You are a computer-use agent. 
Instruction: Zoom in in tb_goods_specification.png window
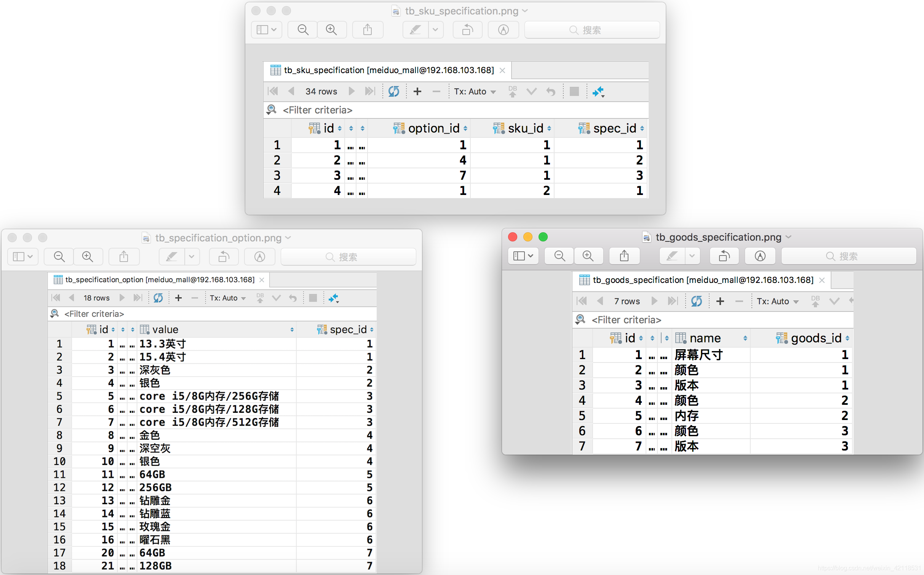click(x=588, y=256)
